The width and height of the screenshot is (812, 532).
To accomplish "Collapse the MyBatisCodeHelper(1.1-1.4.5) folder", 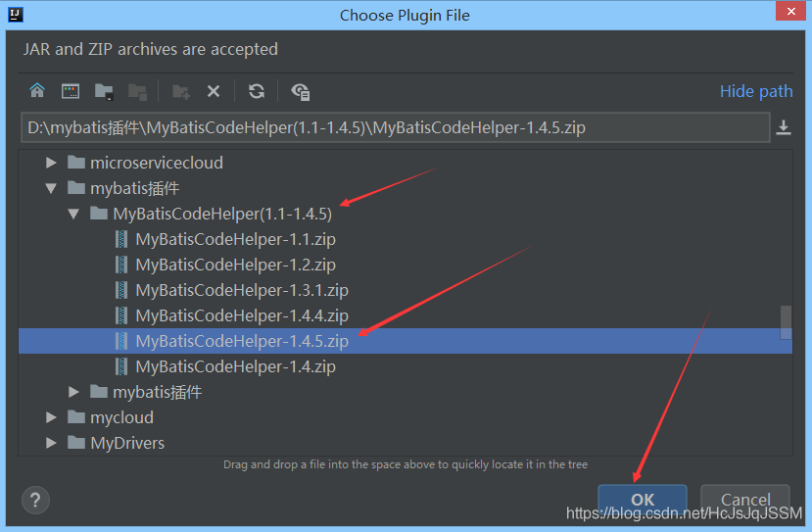I will 73,214.
